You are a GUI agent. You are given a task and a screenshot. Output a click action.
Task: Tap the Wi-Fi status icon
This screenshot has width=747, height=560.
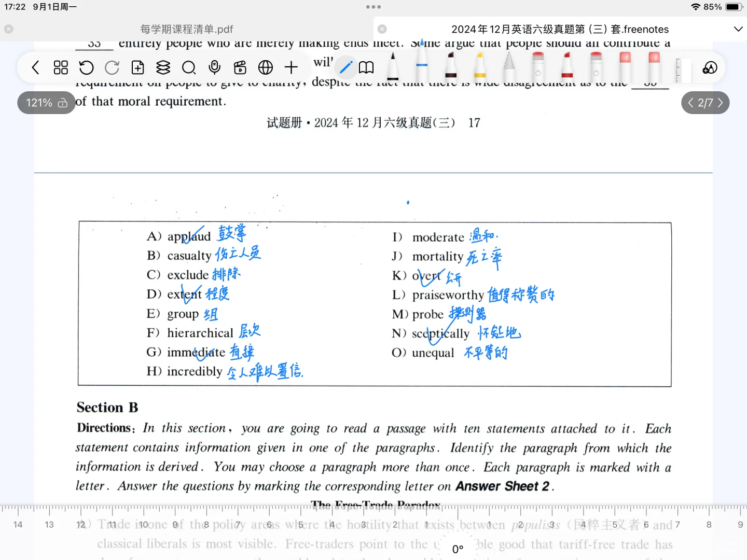[696, 7]
